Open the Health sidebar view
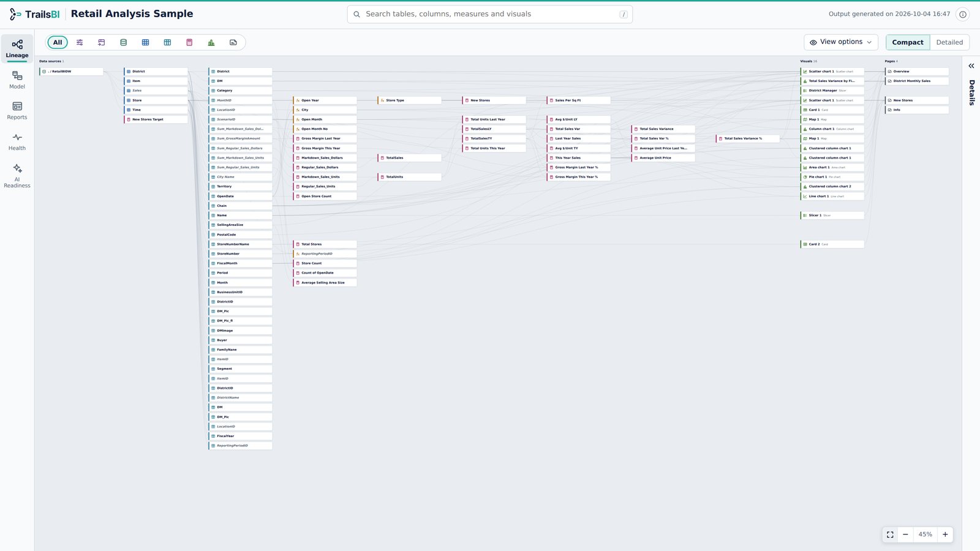This screenshot has height=551, width=980. (x=17, y=141)
